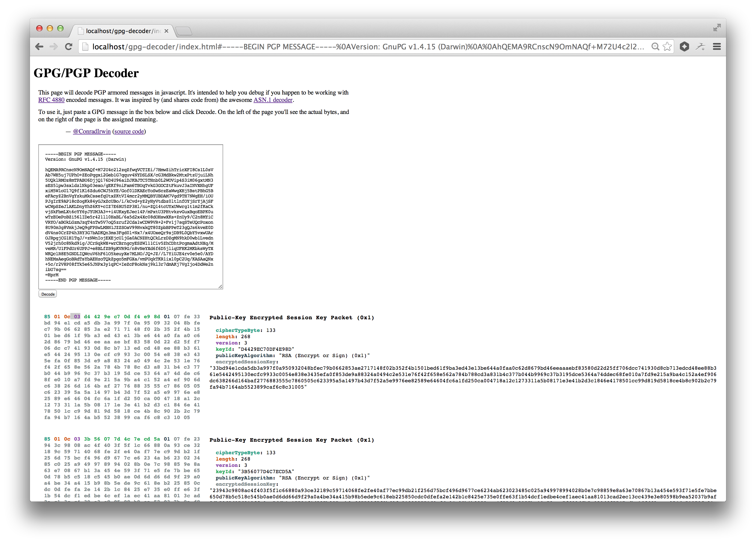756x543 pixels.
Task: Visit the @ConradIrwin profile link
Action: tap(91, 131)
